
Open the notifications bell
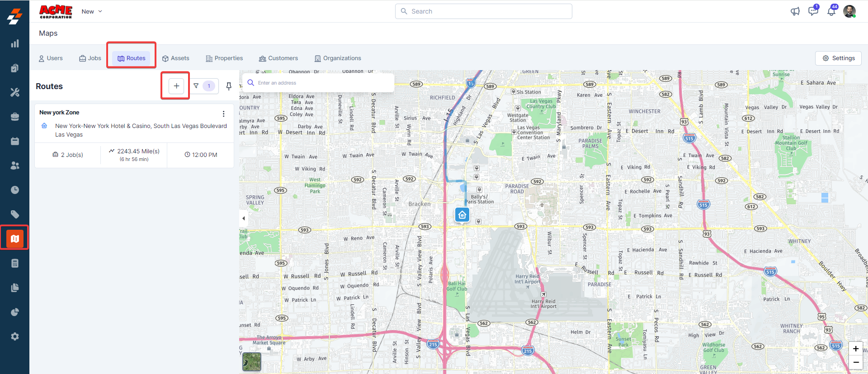[x=831, y=11]
